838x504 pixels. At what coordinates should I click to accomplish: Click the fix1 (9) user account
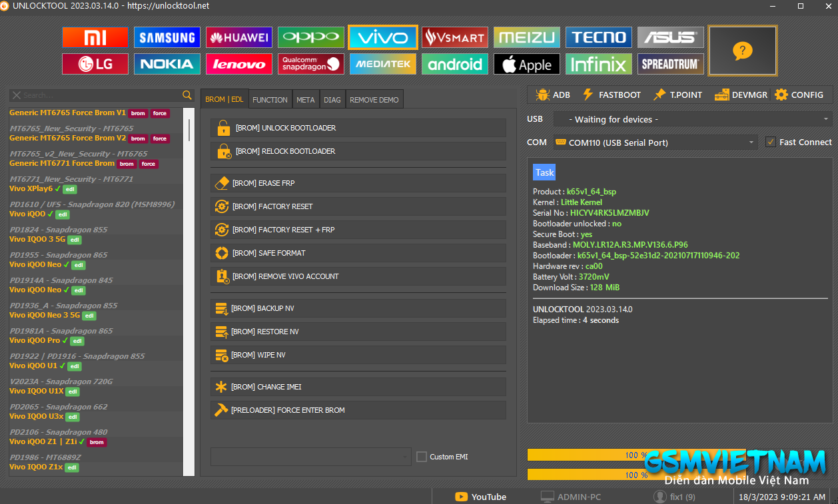click(x=674, y=497)
